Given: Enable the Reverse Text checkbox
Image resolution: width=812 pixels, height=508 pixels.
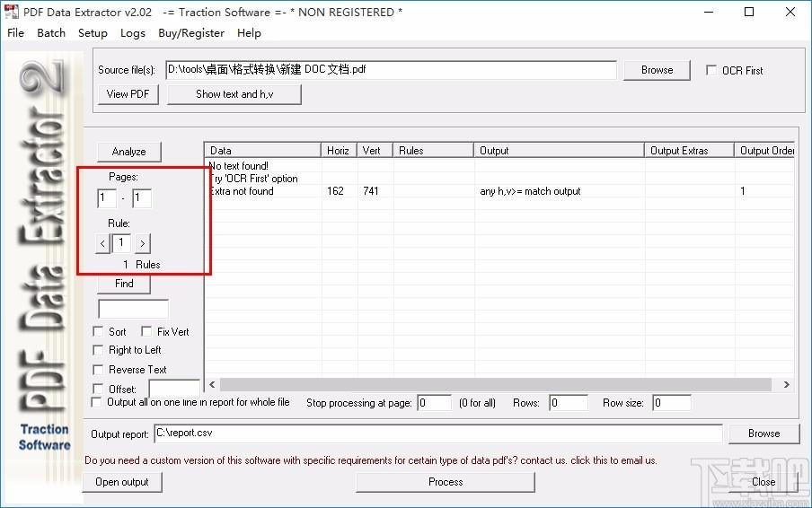Looking at the screenshot, I should [x=98, y=370].
